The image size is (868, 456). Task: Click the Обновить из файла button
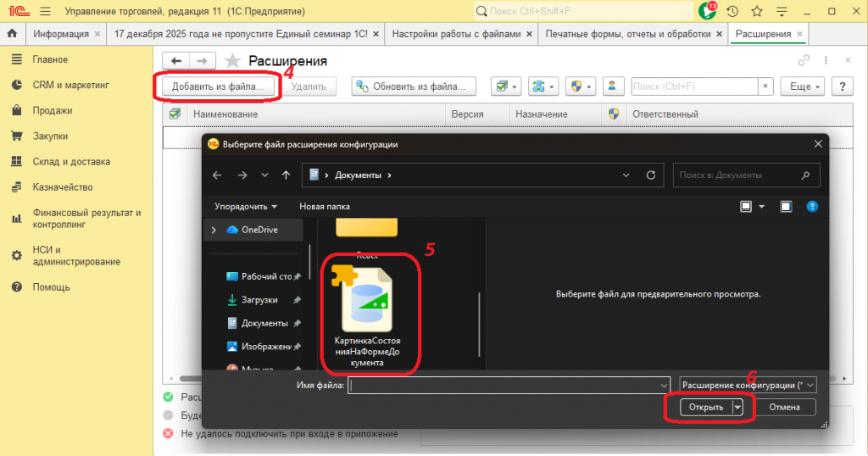tap(414, 86)
